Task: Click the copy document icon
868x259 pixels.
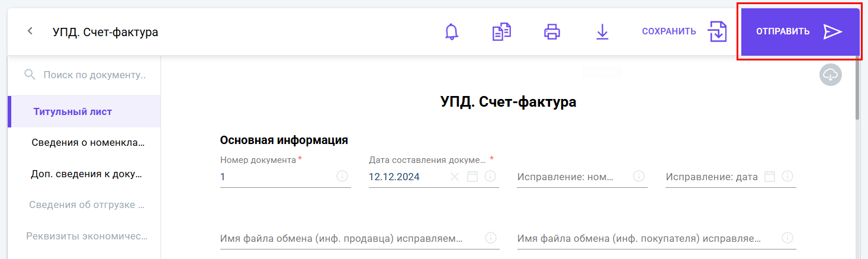Action: [x=501, y=31]
